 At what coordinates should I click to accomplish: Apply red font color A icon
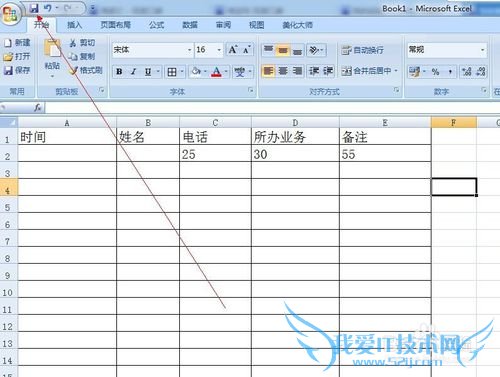(216, 71)
